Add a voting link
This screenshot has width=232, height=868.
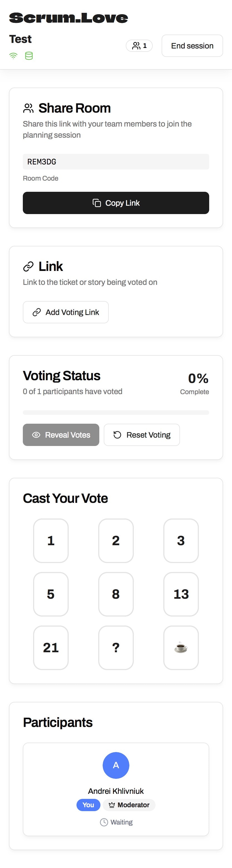(66, 312)
